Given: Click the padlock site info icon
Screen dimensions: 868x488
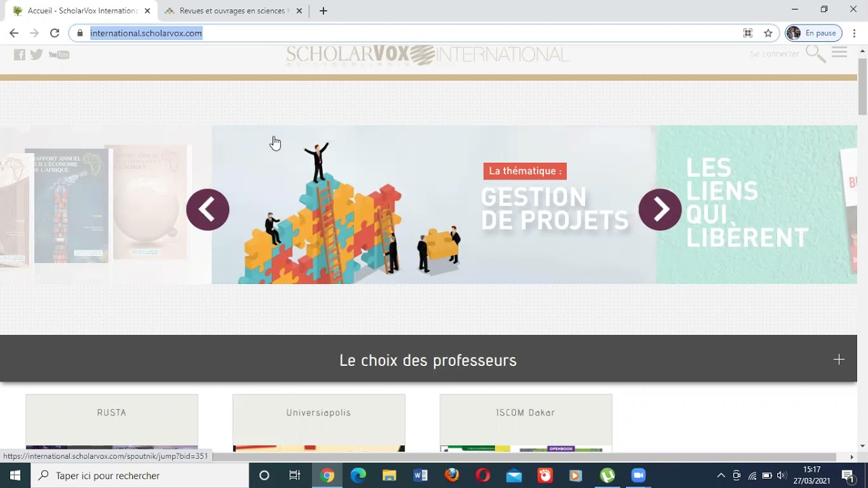Looking at the screenshot, I should tap(80, 33).
